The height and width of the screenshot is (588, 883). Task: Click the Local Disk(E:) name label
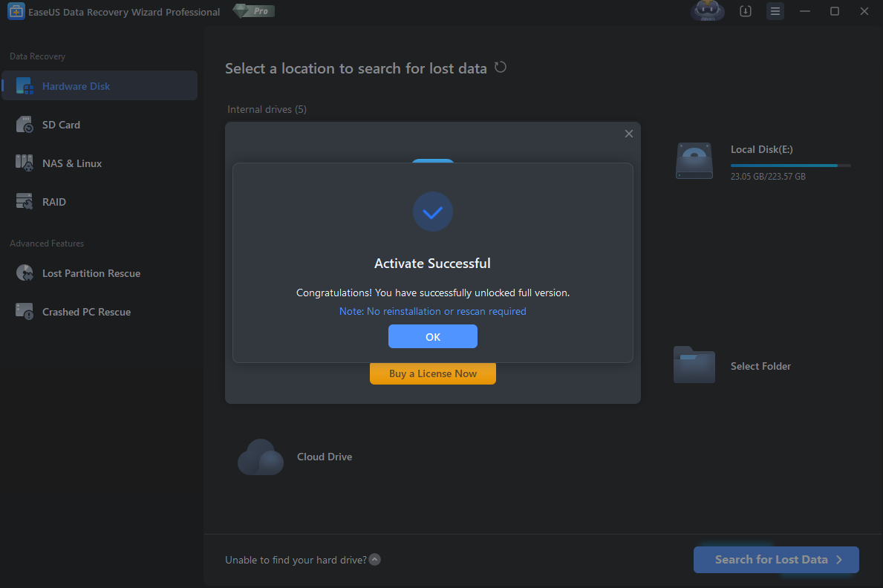tap(761, 149)
